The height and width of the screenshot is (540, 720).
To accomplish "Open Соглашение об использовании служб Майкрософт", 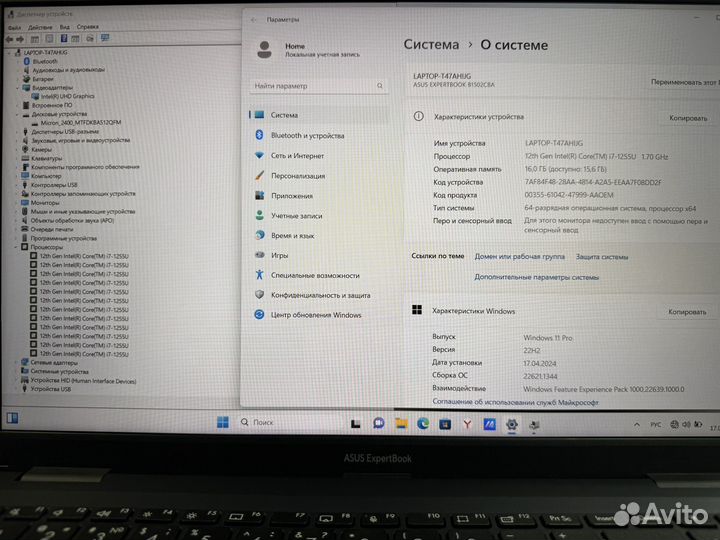I will pyautogui.click(x=515, y=402).
